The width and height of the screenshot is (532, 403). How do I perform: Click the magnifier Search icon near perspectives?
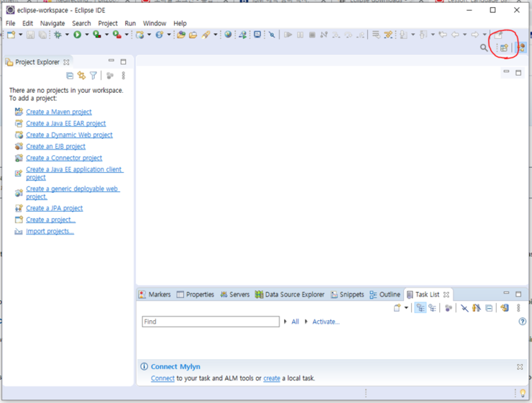(484, 48)
